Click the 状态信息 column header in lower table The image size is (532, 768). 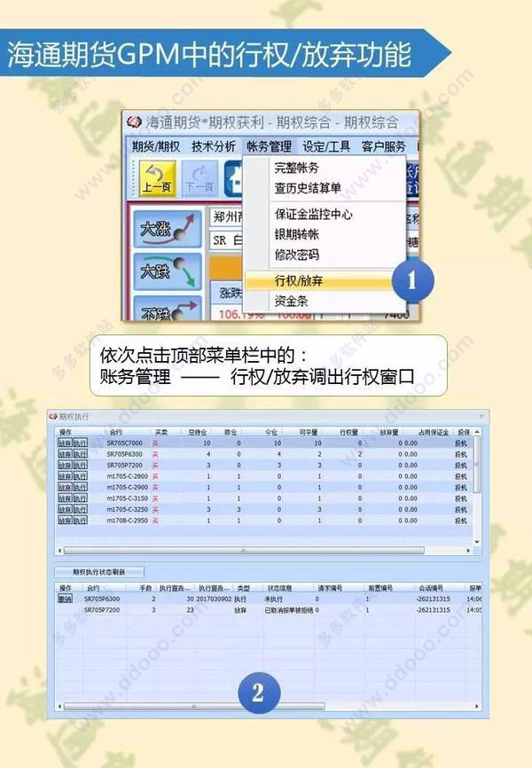pyautogui.click(x=279, y=588)
